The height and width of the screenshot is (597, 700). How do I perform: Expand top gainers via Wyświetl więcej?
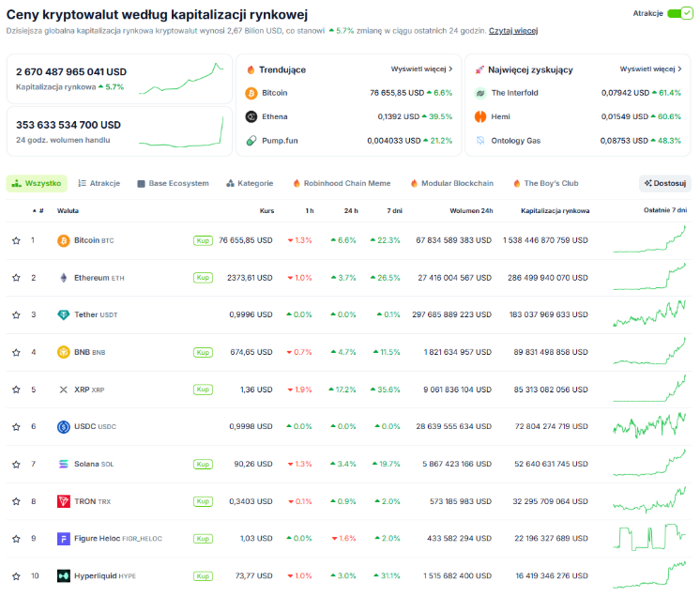click(x=650, y=69)
